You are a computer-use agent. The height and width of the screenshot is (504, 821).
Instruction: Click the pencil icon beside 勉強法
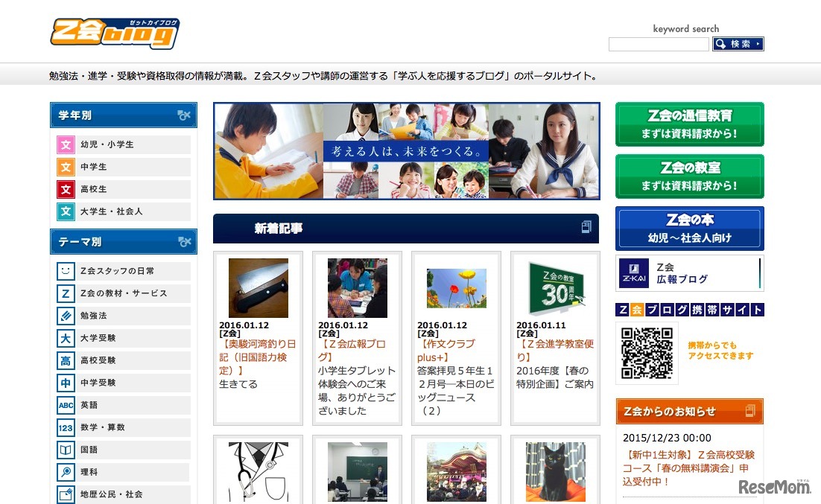pyautogui.click(x=66, y=316)
